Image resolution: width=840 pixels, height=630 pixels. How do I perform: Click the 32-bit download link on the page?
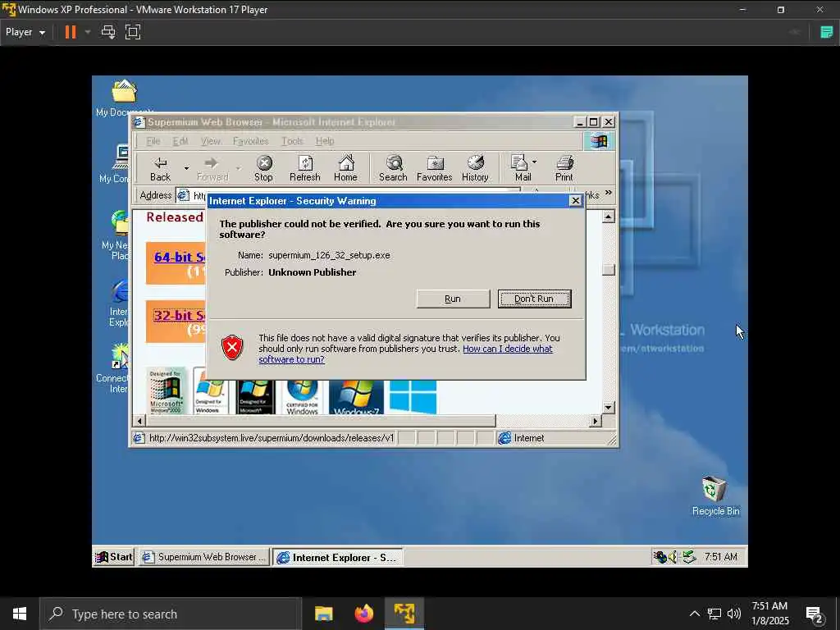pyautogui.click(x=180, y=316)
